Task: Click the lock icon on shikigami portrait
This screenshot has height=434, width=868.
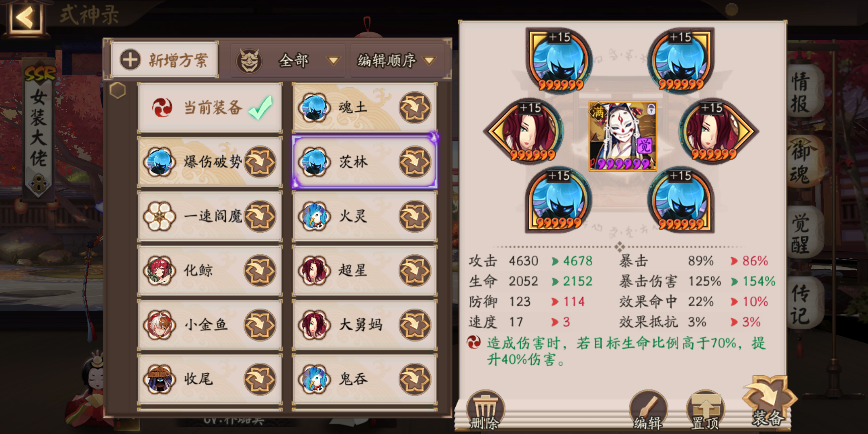Action: [651, 108]
